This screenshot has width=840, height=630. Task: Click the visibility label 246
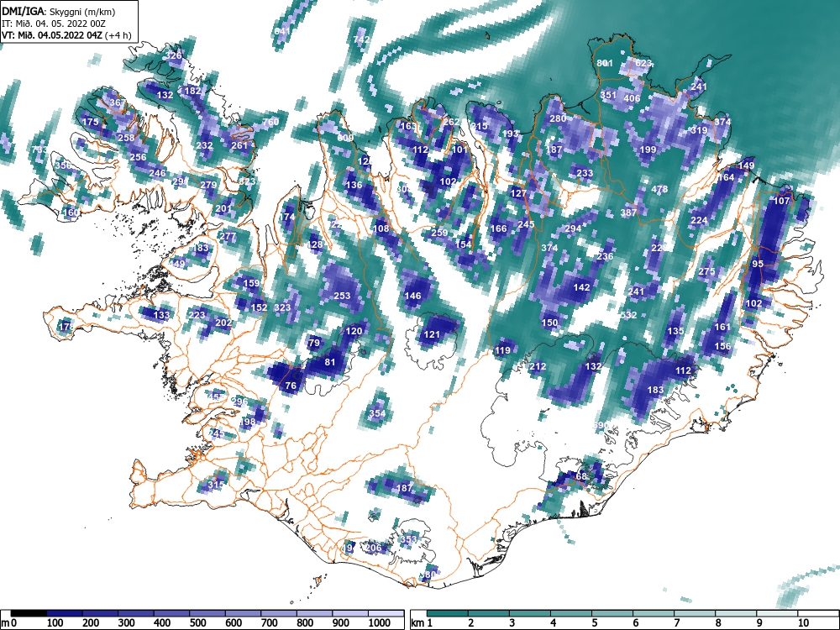[157, 173]
